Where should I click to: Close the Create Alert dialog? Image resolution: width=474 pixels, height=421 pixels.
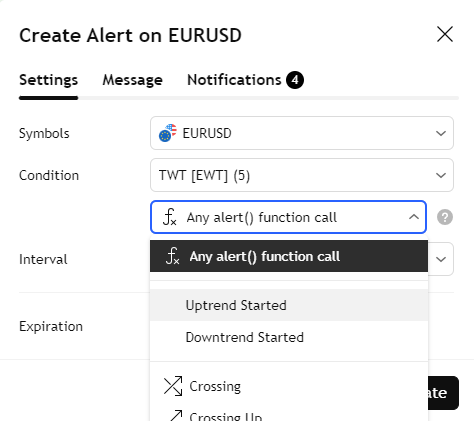tap(445, 34)
